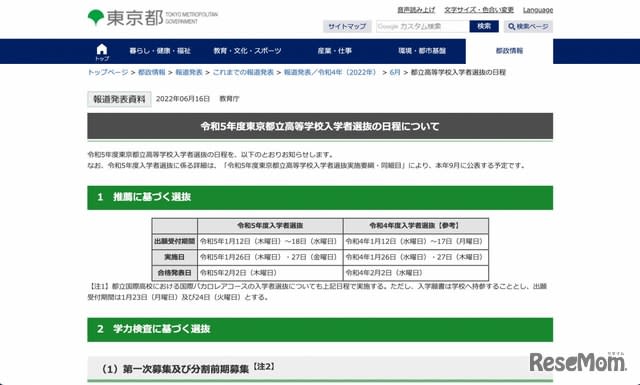This screenshot has height=385, width=640.
Task: Open これまでの報道発表 breadcrumb link
Action: [243, 72]
